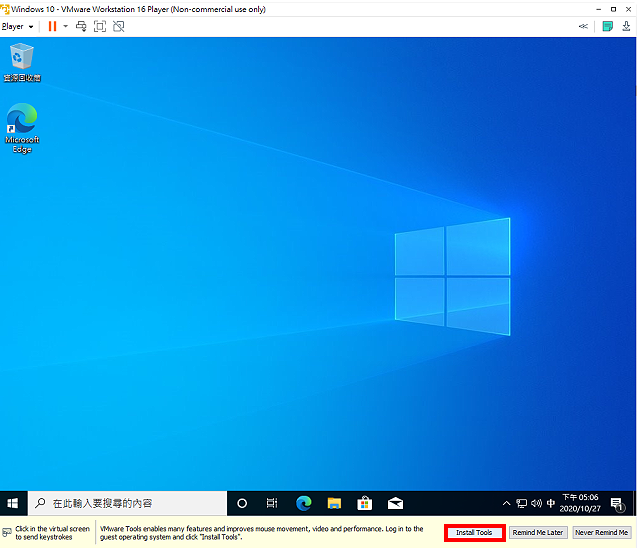Viewport: 638px width, 548px height.
Task: Open Task View on the taskbar
Action: click(x=272, y=503)
